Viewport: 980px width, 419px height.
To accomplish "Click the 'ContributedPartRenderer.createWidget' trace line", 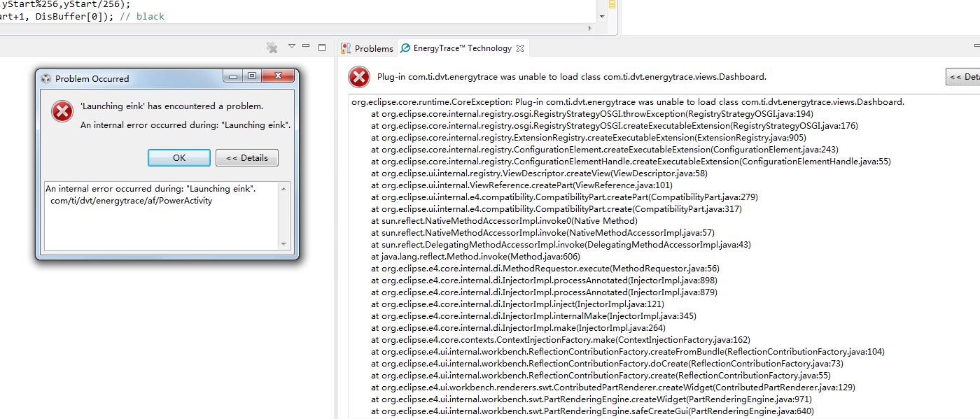I will point(613,388).
